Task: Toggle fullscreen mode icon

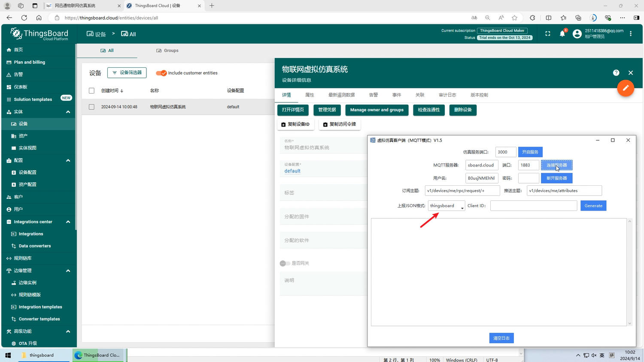Action: (547, 34)
